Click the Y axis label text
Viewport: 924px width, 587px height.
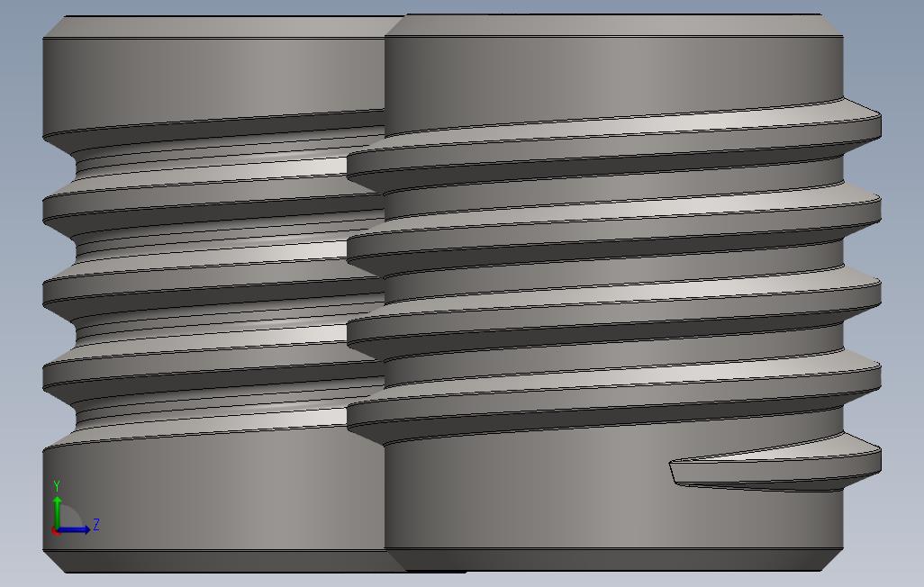point(57,484)
